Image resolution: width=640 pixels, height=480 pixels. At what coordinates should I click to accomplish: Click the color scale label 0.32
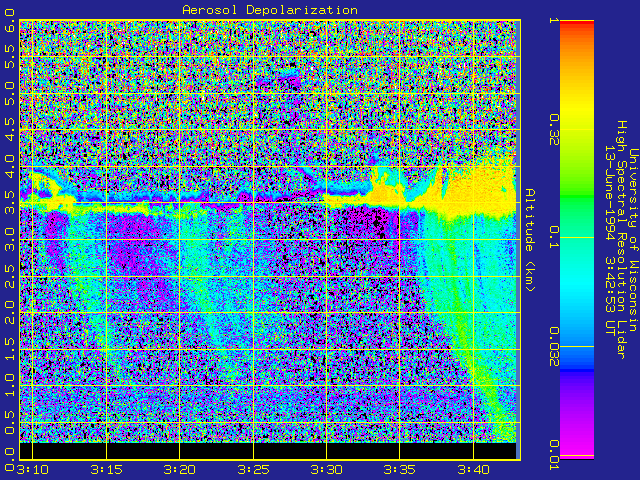[x=554, y=130]
